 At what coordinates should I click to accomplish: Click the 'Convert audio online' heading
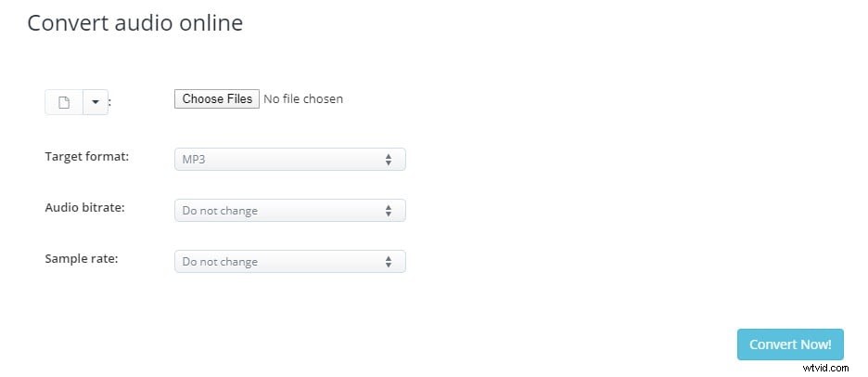pyautogui.click(x=135, y=23)
